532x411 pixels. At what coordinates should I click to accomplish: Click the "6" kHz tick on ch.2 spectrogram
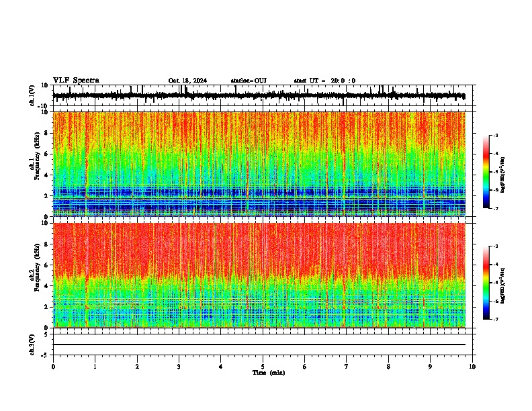click(x=46, y=265)
